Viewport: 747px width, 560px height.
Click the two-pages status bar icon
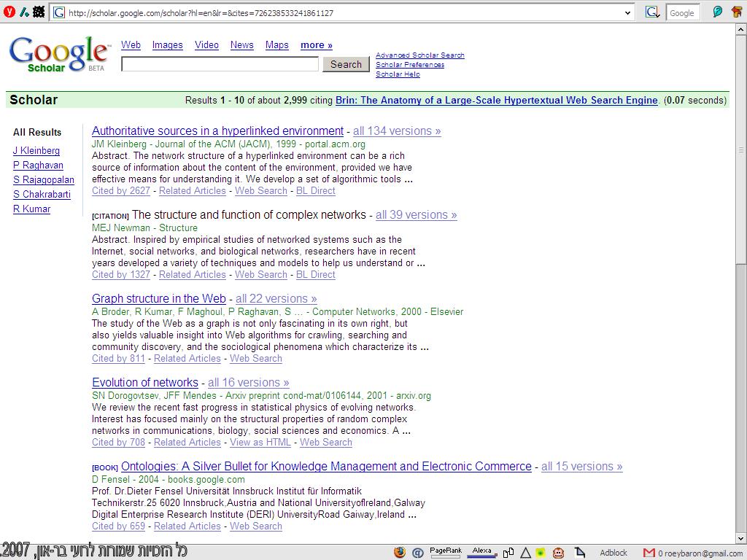[508, 553]
